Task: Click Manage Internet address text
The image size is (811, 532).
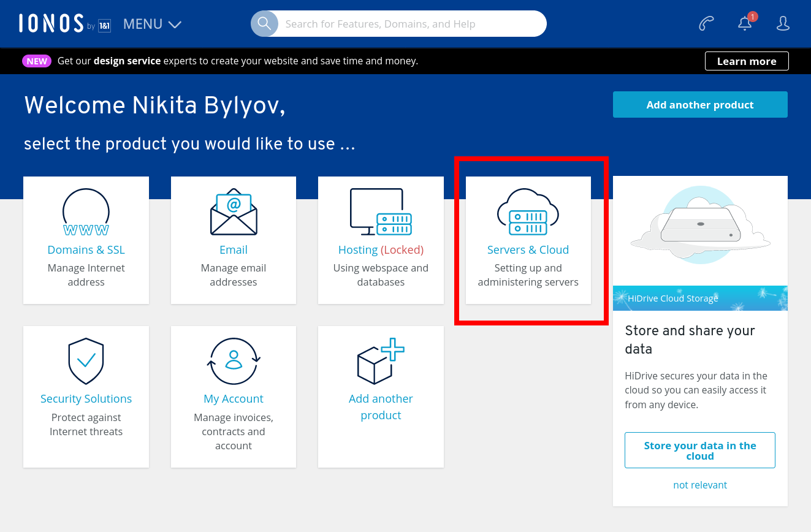Action: [86, 275]
